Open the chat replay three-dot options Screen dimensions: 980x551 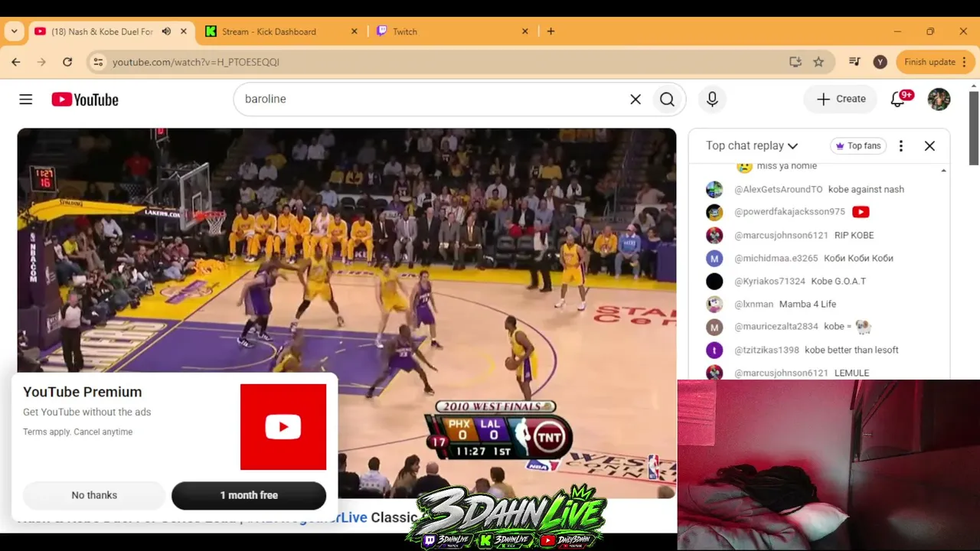tap(901, 145)
